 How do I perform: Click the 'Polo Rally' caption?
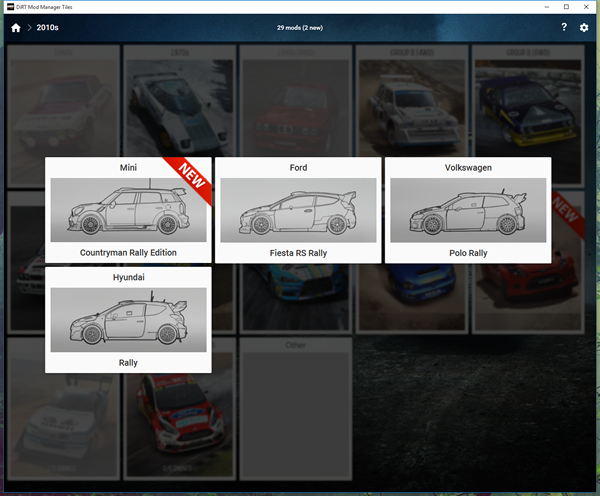click(x=468, y=253)
